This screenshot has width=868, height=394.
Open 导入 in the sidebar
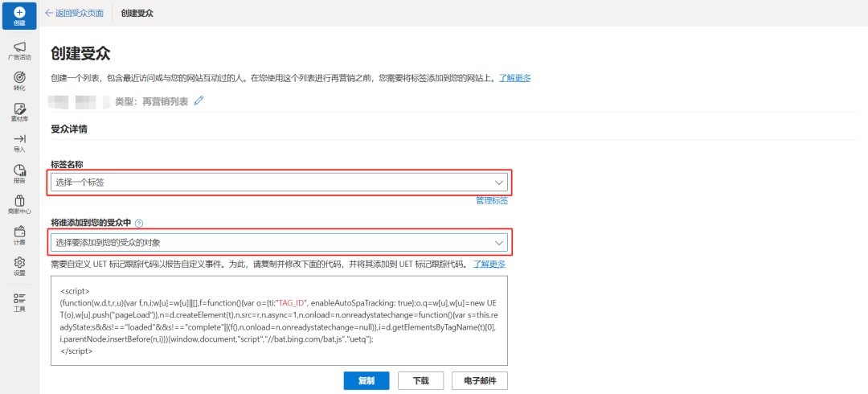tap(19, 143)
